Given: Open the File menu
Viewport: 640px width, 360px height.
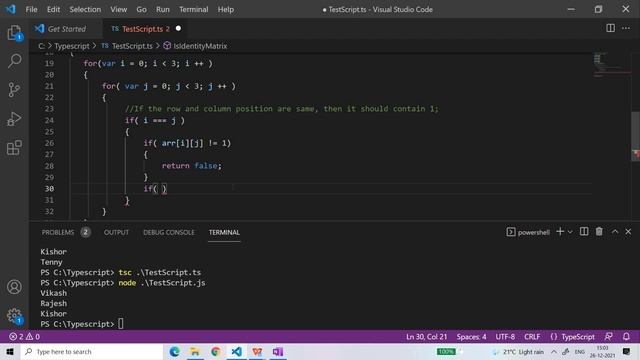Looking at the screenshot, I should (x=31, y=9).
